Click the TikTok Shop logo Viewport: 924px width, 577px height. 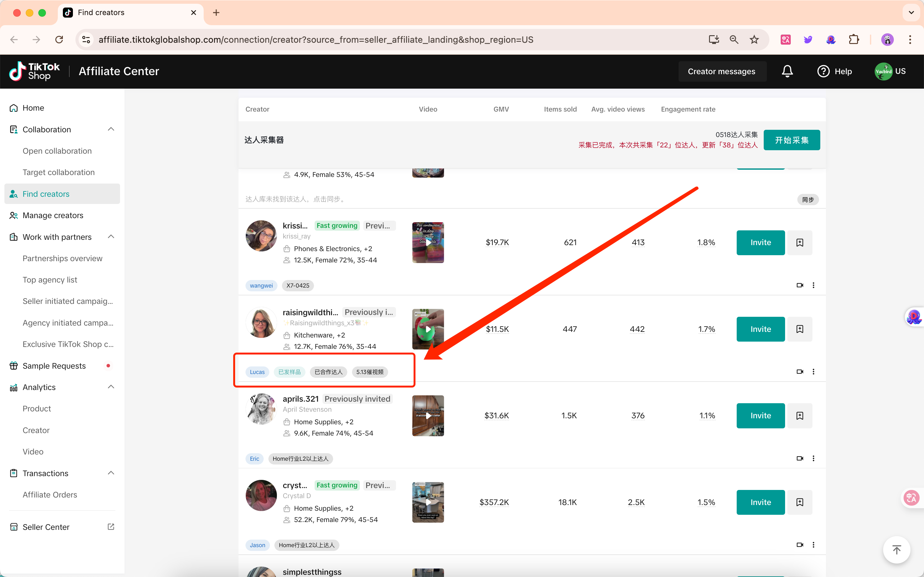tap(35, 71)
